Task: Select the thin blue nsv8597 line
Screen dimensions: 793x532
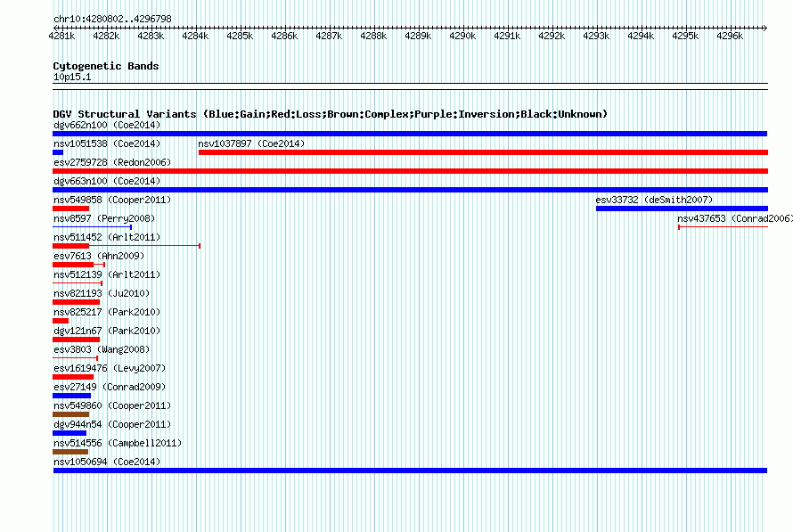Action: point(92,227)
